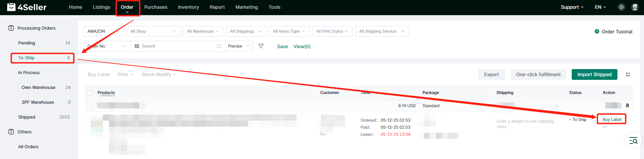Click the Buy Label toolbar button
This screenshot has width=644, height=159.
click(99, 74)
